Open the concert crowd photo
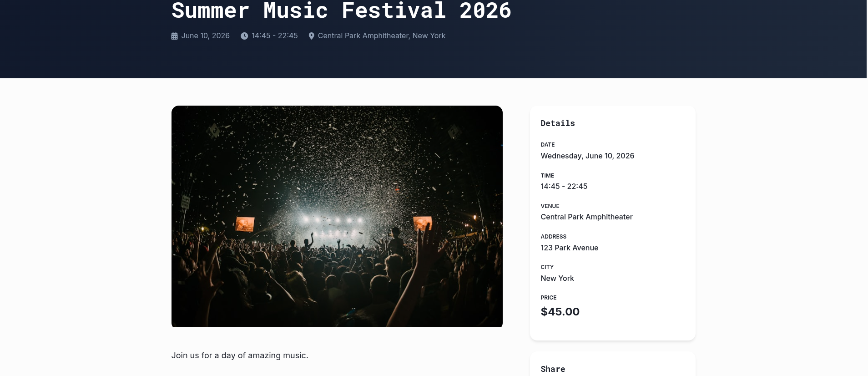 point(337,216)
